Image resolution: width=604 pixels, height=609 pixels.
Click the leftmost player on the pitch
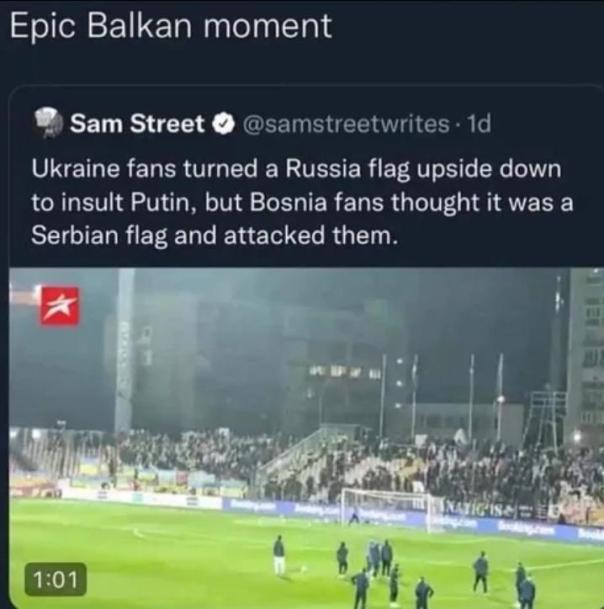click(279, 553)
